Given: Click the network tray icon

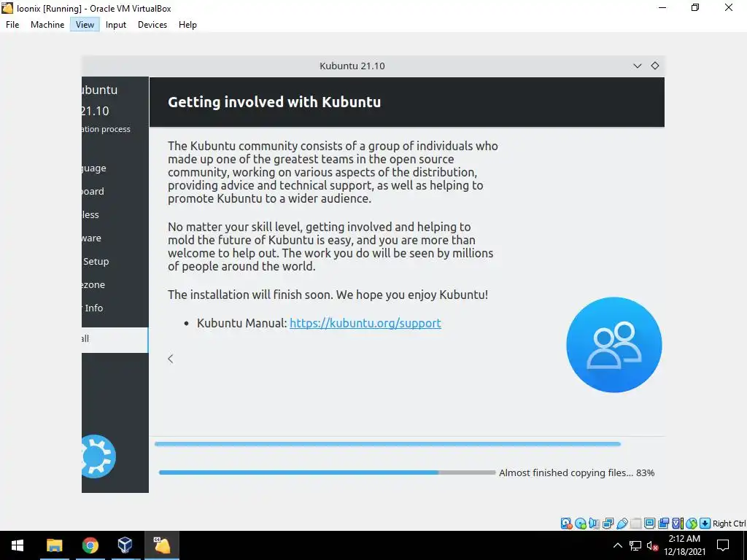Looking at the screenshot, I should coord(635,545).
